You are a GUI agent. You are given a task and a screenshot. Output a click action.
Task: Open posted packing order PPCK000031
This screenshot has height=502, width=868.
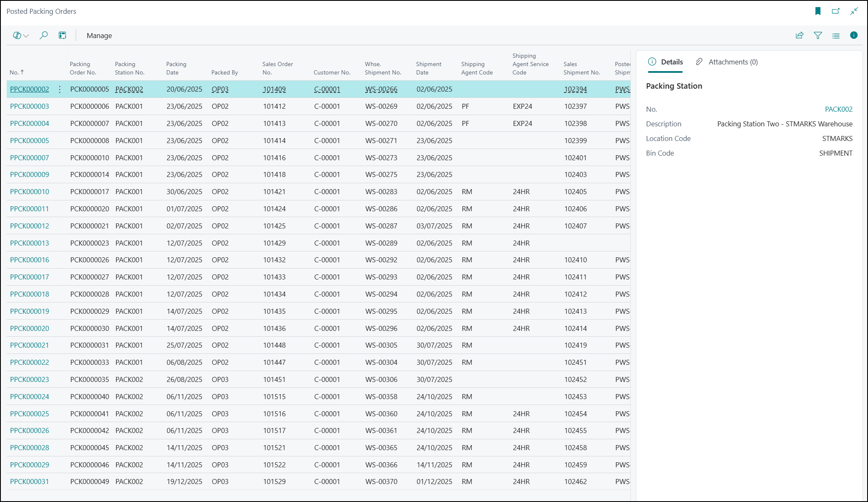pos(29,482)
